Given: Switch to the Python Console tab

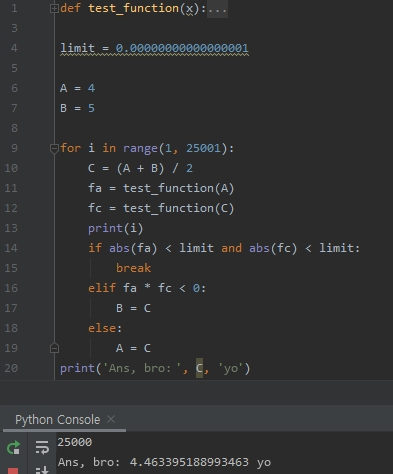Looking at the screenshot, I should click(57, 420).
